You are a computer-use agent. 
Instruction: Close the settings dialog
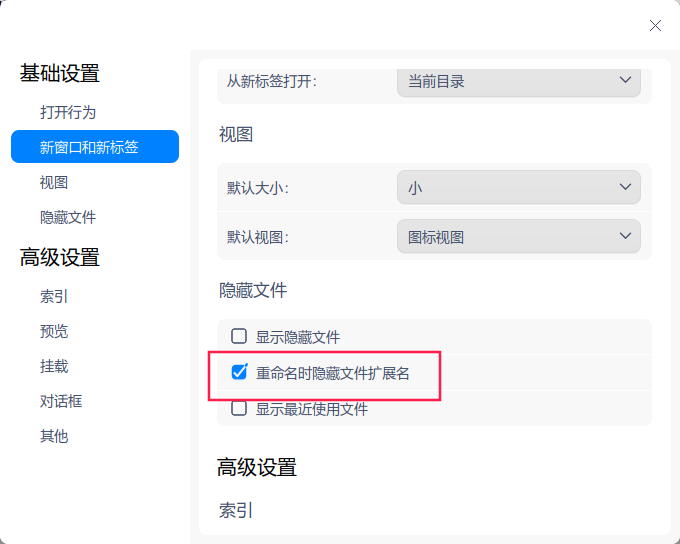coord(655,25)
